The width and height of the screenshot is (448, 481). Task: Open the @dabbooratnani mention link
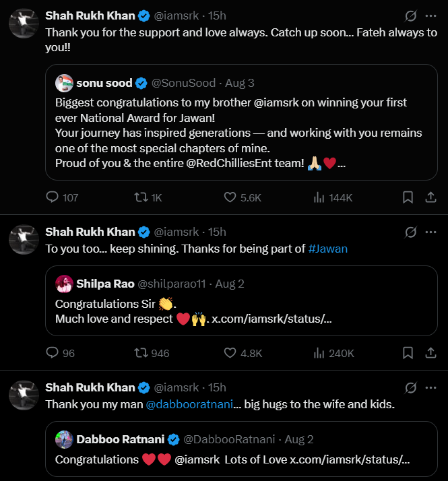tap(189, 404)
